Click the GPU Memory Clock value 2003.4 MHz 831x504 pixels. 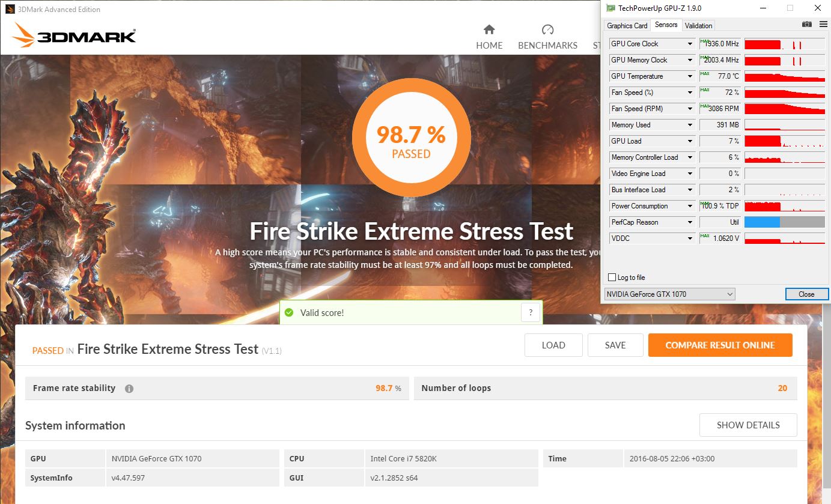(720, 60)
